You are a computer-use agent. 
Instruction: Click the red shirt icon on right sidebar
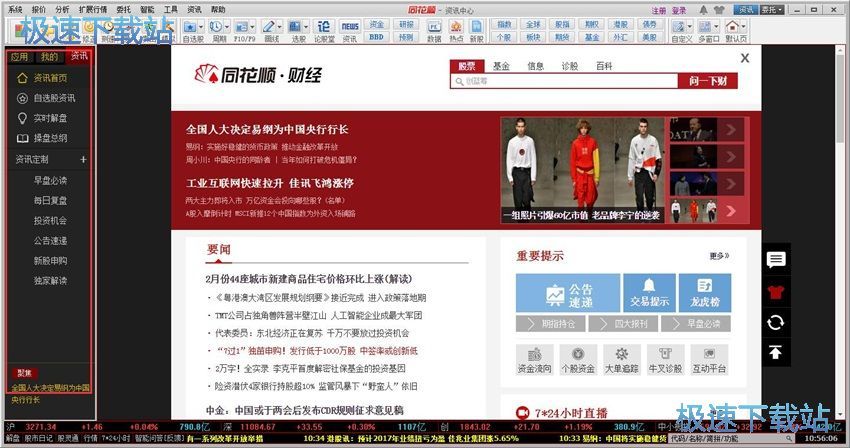coord(776,292)
